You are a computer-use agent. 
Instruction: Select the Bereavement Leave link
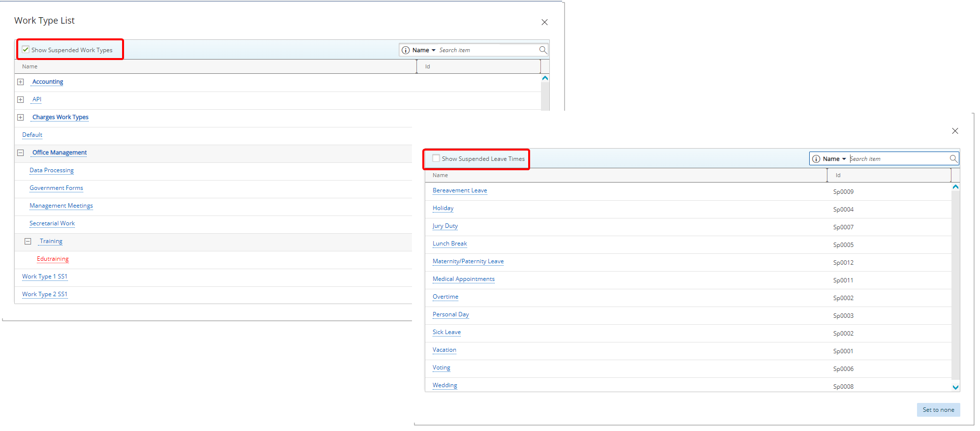click(459, 190)
